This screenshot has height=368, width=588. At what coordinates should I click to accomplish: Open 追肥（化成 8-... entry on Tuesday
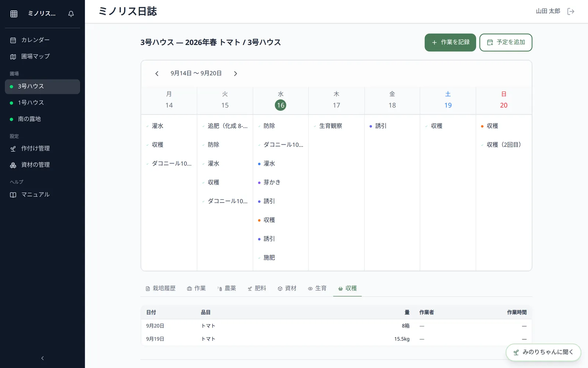coord(225,126)
